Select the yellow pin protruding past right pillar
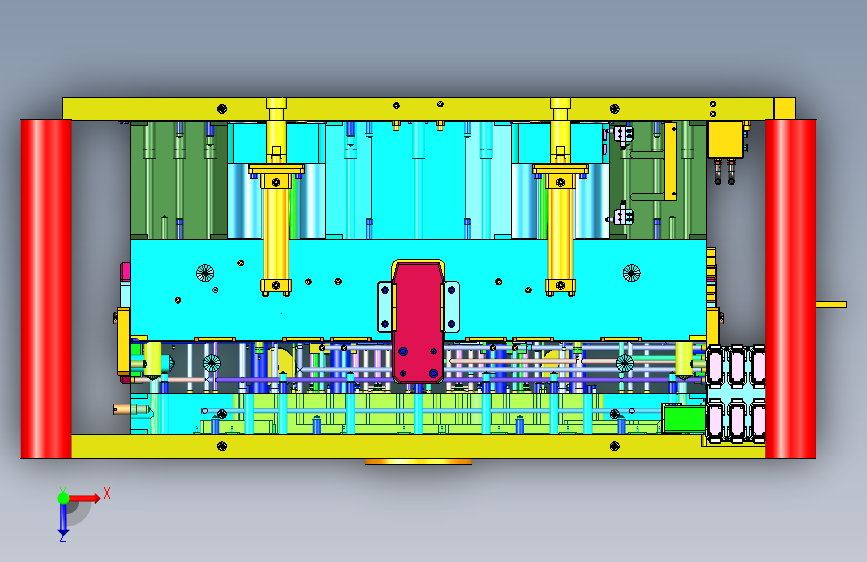867x562 pixels. (x=832, y=304)
